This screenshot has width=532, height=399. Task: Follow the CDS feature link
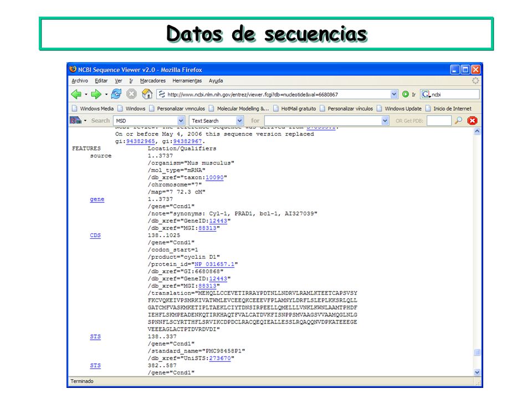point(95,235)
